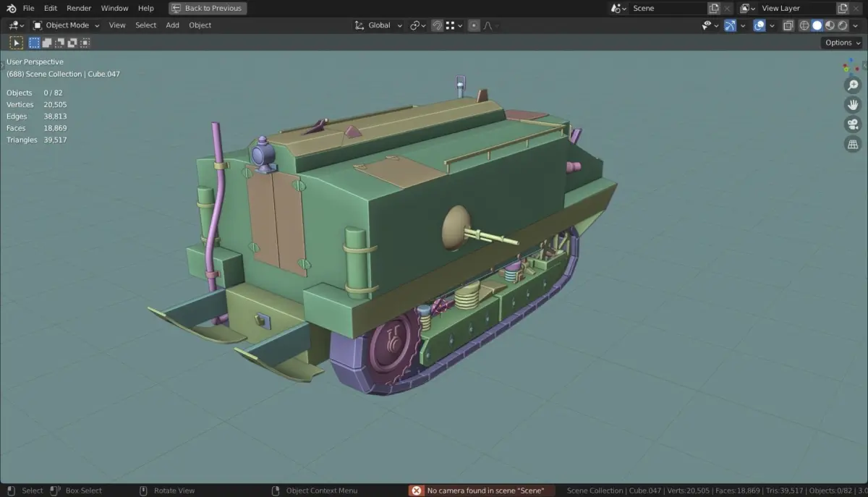This screenshot has width=868, height=497.
Task: Switch to rendered viewport shading
Action: (843, 25)
